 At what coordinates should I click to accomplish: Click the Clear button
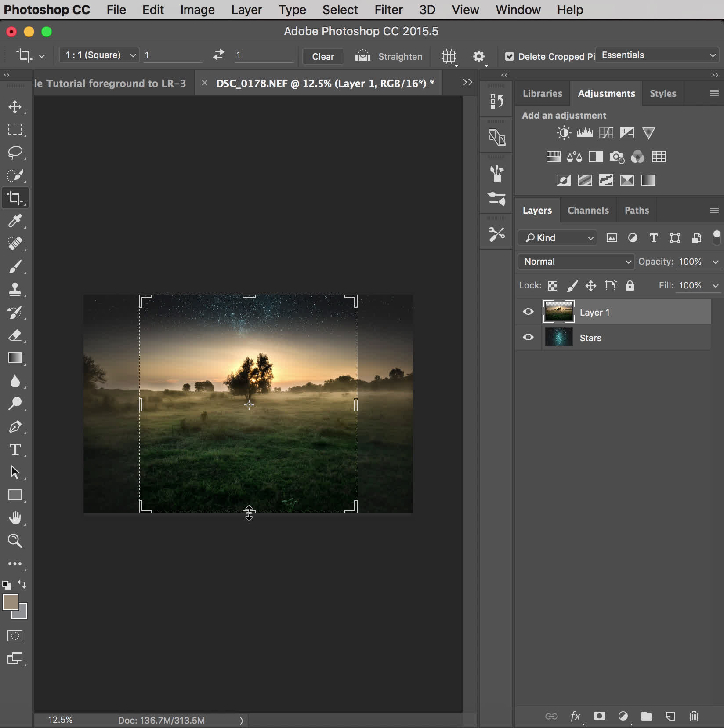tap(323, 57)
